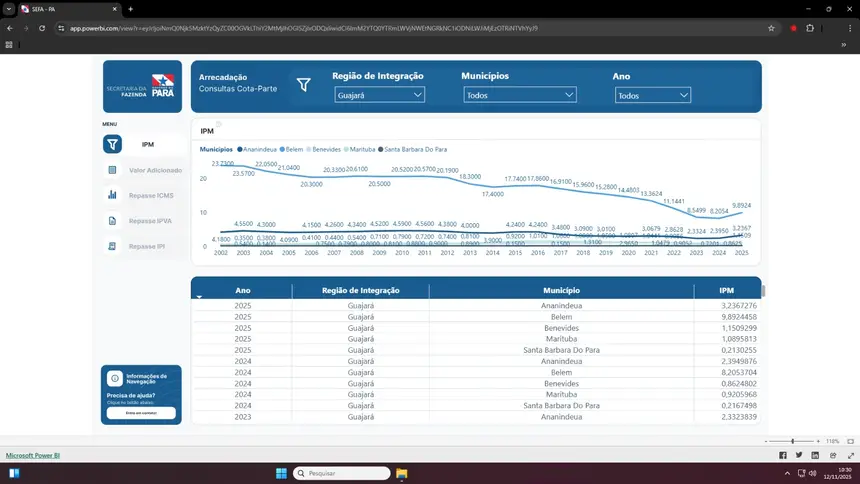This screenshot has height=484, width=860.
Task: Share report via Facebook icon
Action: [x=782, y=455]
